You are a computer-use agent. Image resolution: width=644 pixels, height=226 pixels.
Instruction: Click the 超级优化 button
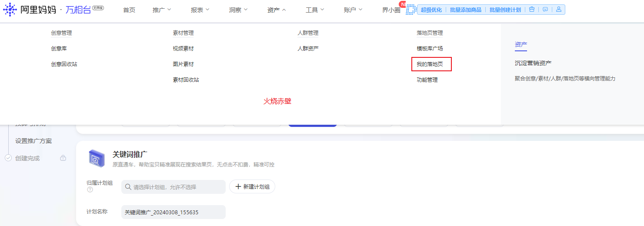click(431, 10)
